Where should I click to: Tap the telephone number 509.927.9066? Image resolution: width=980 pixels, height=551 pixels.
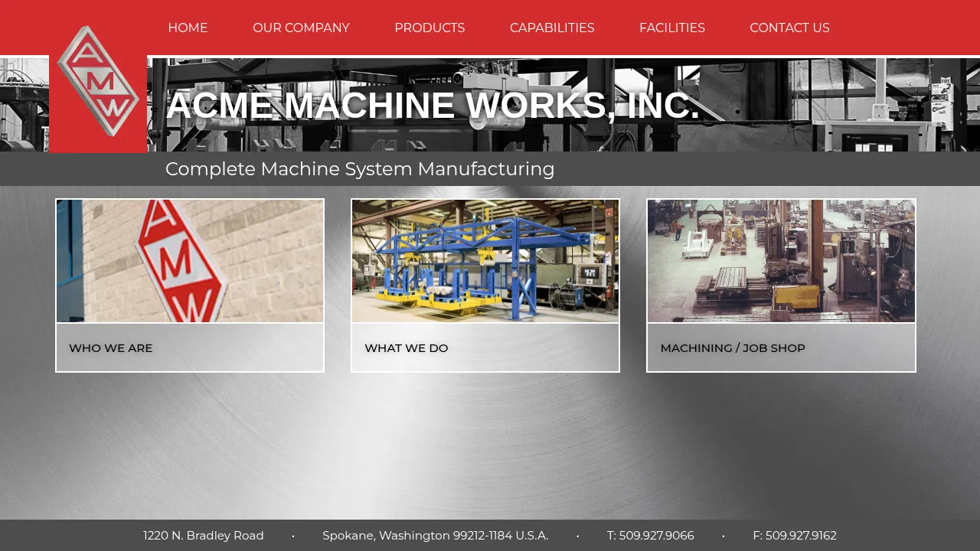tap(651, 536)
